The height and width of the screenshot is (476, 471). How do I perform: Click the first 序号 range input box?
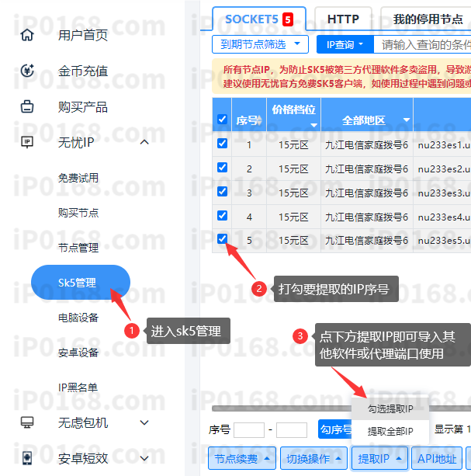point(248,429)
